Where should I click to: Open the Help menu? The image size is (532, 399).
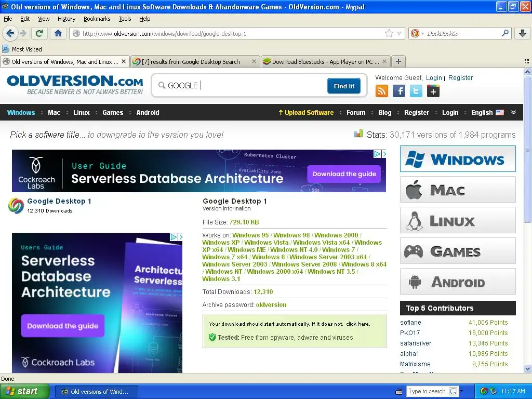(144, 19)
